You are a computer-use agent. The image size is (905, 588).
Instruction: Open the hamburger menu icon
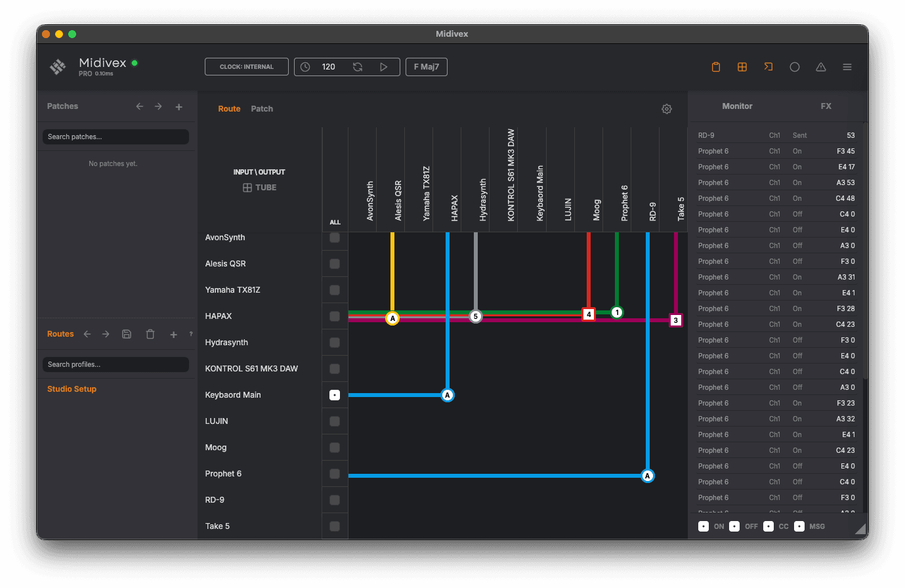coord(847,66)
